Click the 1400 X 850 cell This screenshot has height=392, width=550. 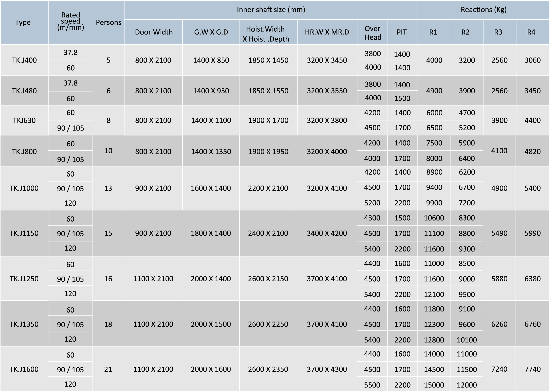(x=211, y=60)
